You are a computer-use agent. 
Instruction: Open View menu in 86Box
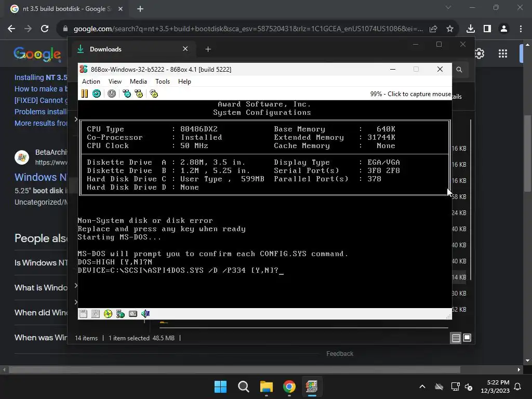pos(115,82)
